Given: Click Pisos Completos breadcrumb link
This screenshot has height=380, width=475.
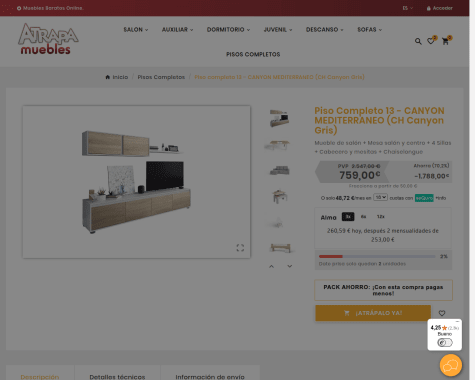Looking at the screenshot, I should 161,77.
